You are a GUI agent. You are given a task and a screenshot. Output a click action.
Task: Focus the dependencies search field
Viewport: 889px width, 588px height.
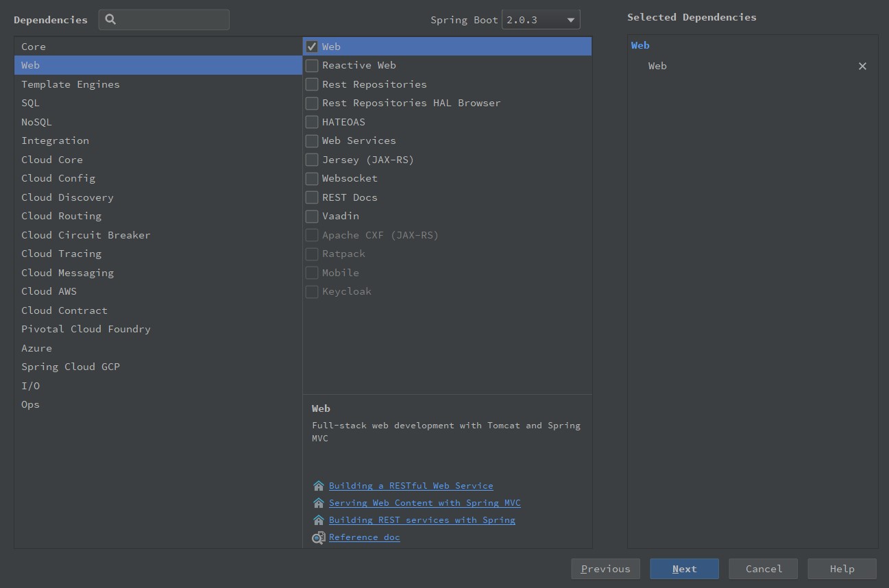(x=164, y=19)
